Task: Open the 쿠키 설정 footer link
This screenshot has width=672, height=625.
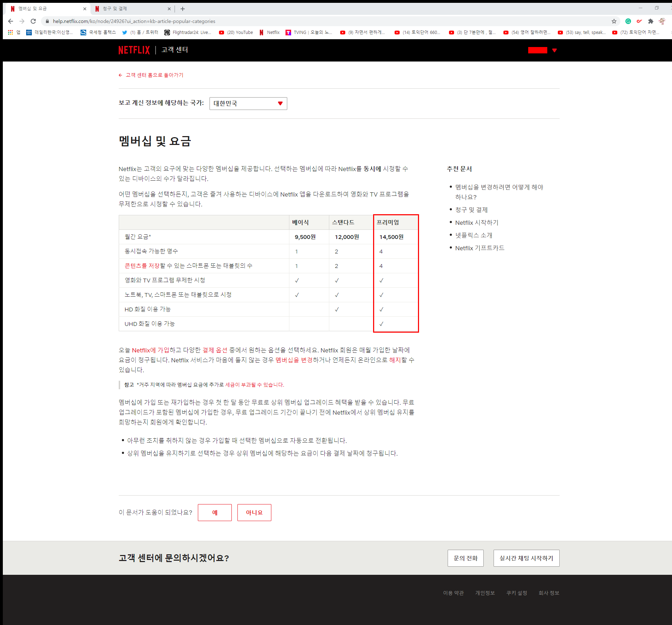Action: [x=517, y=593]
